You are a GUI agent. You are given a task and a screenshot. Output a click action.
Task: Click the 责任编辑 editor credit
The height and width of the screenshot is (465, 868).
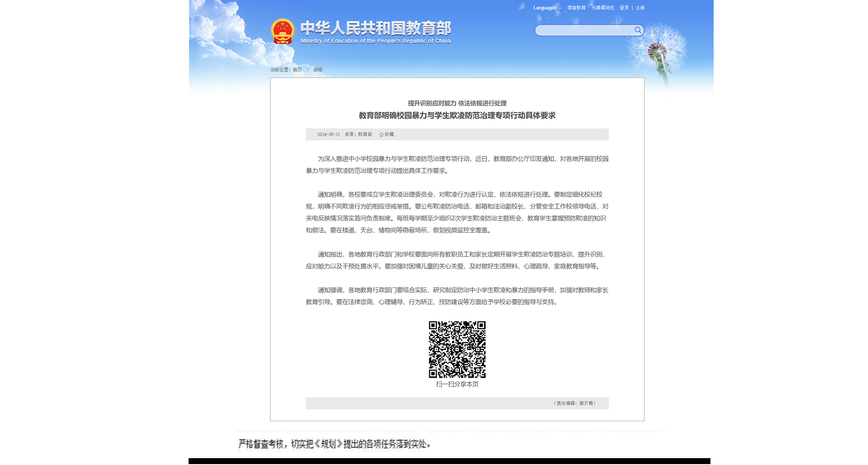(x=574, y=403)
